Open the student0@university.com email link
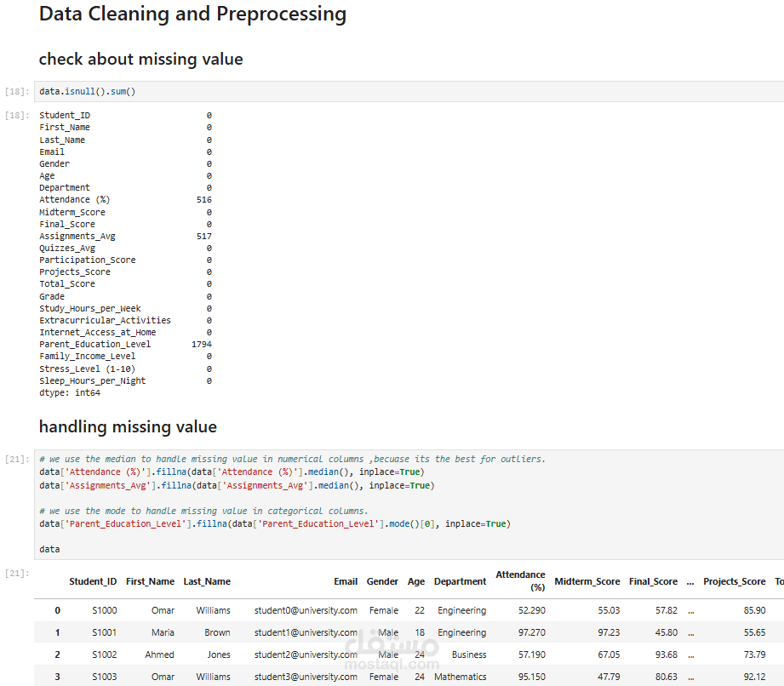 306,611
